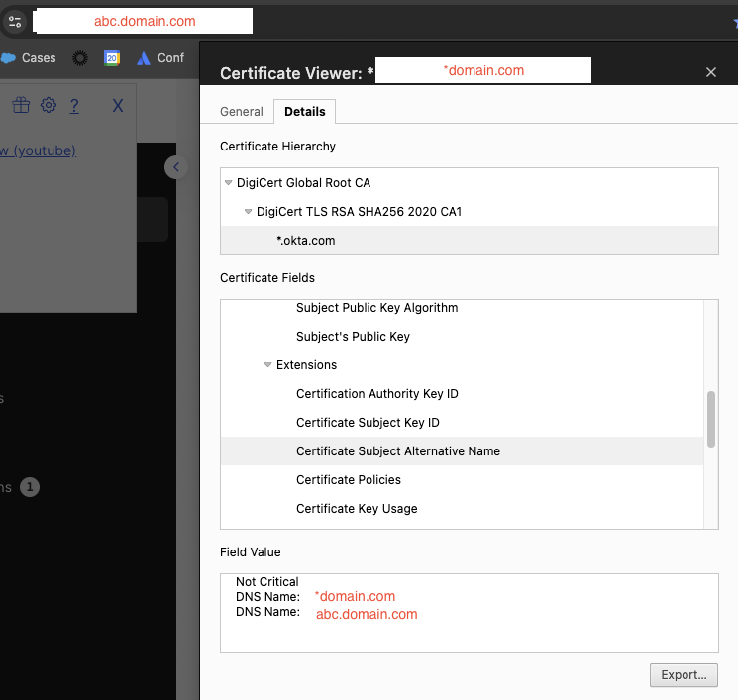Open settings gear in popup panel
This screenshot has width=738, height=700.
pyautogui.click(x=48, y=105)
